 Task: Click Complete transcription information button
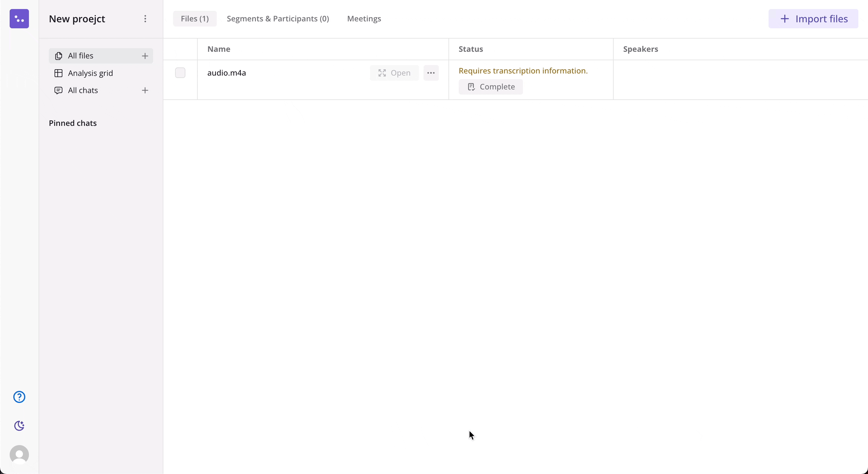point(491,87)
